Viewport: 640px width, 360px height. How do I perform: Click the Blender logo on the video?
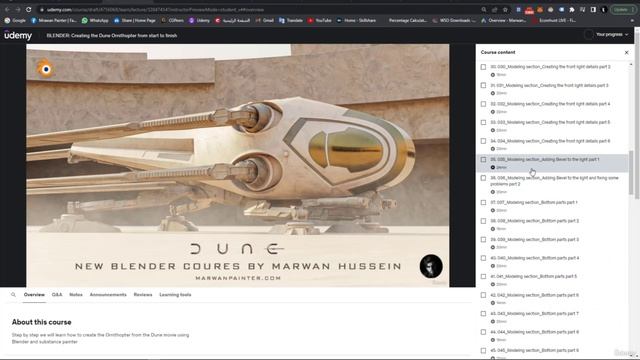click(45, 69)
